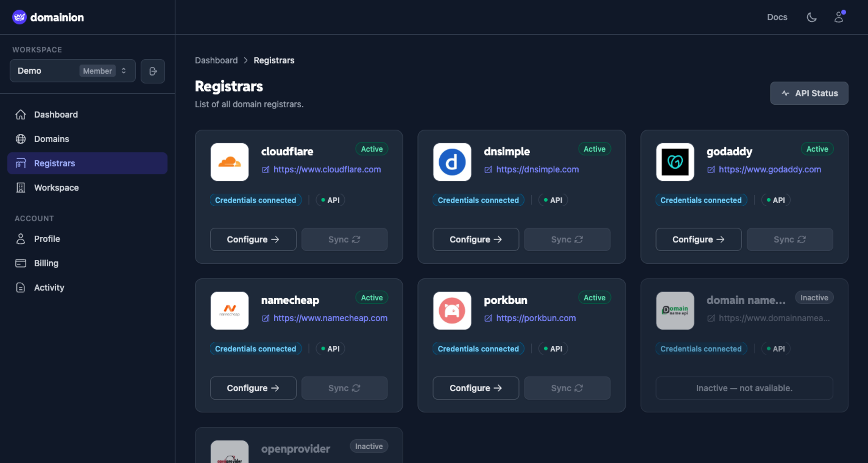868x463 pixels.
Task: Click the porkbun Active status badge
Action: pyautogui.click(x=595, y=298)
